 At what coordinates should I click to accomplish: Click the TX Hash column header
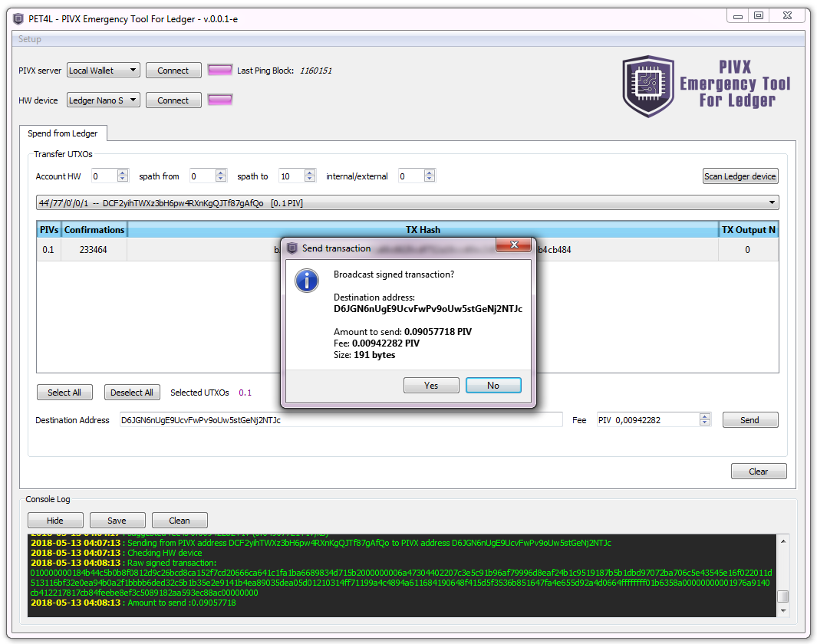tap(423, 229)
